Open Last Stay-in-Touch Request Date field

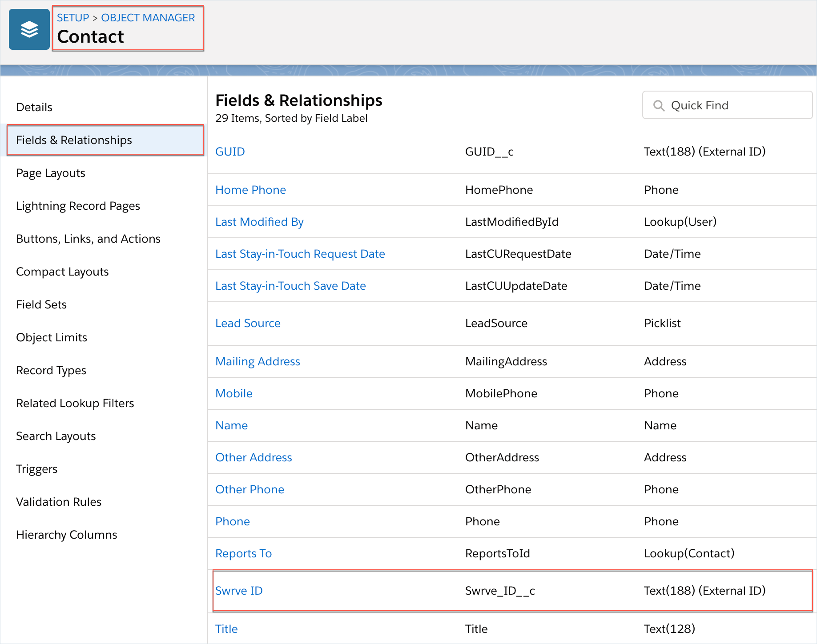300,254
